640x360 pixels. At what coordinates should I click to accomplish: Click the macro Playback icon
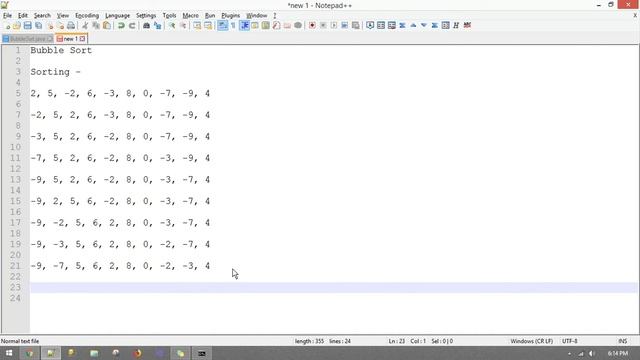tap(334, 26)
